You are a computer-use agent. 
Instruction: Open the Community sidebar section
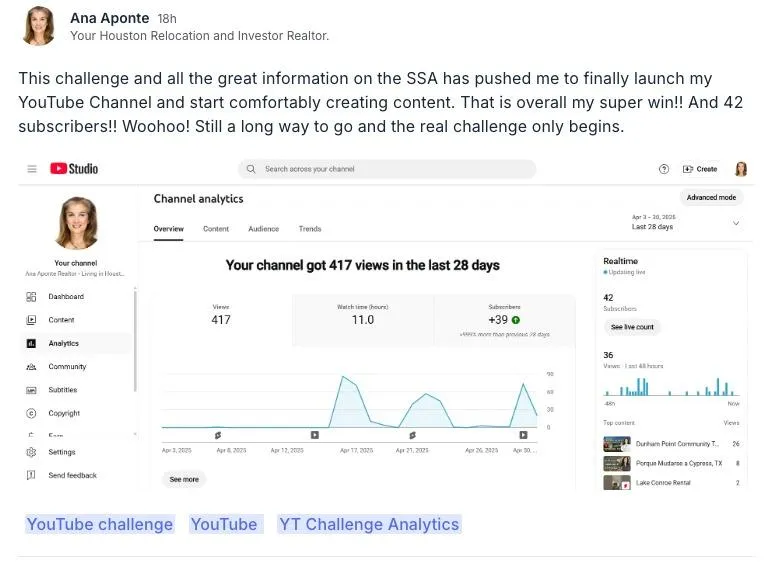[x=66, y=367]
